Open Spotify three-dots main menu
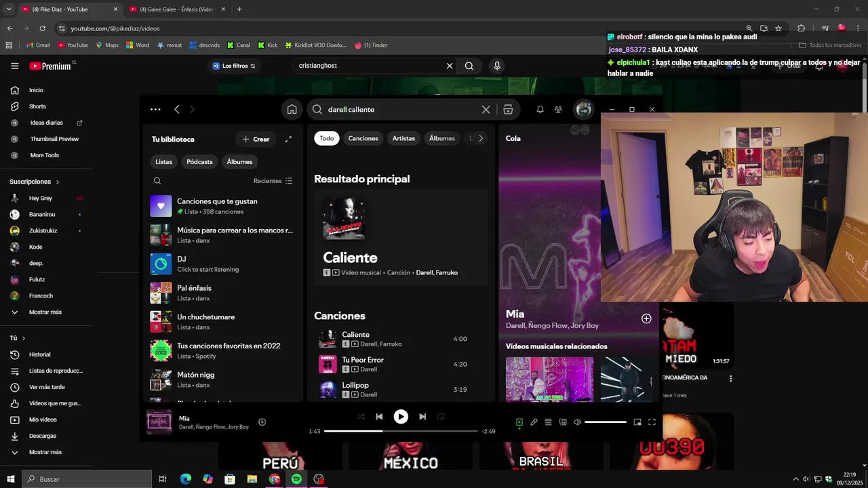 [x=155, y=109]
